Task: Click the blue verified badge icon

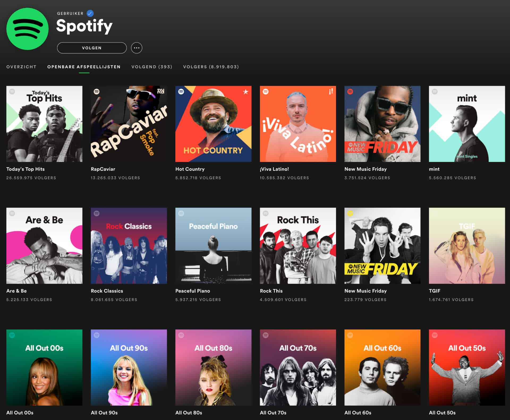Action: 90,13
